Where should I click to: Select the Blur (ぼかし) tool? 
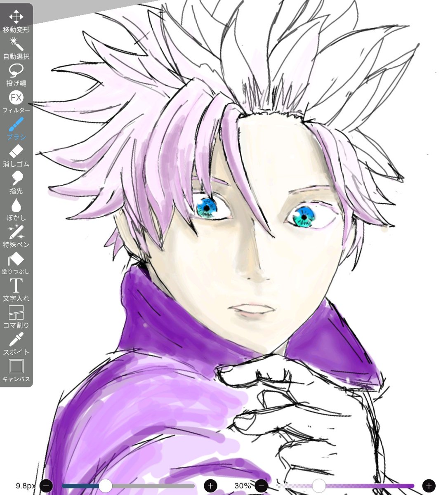click(x=16, y=209)
